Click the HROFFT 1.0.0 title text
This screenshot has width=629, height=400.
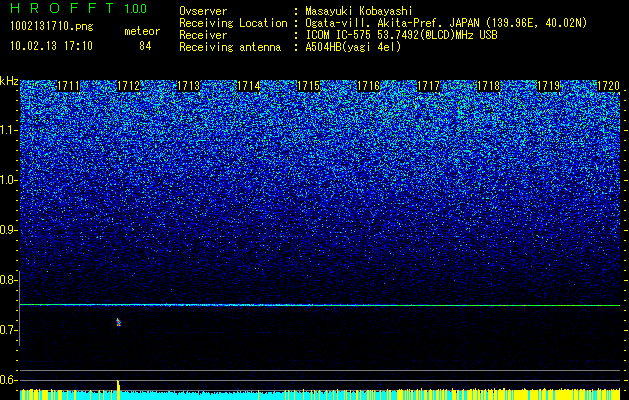point(79,8)
